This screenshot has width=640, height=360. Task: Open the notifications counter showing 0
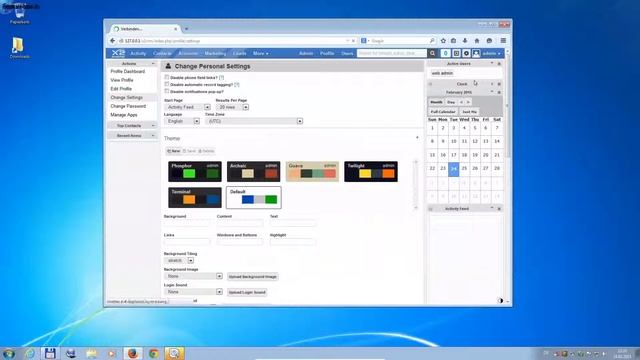tap(445, 53)
